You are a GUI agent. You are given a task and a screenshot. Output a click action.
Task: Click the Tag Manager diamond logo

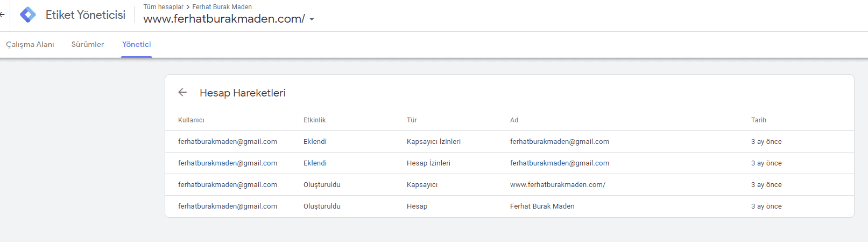coord(28,15)
